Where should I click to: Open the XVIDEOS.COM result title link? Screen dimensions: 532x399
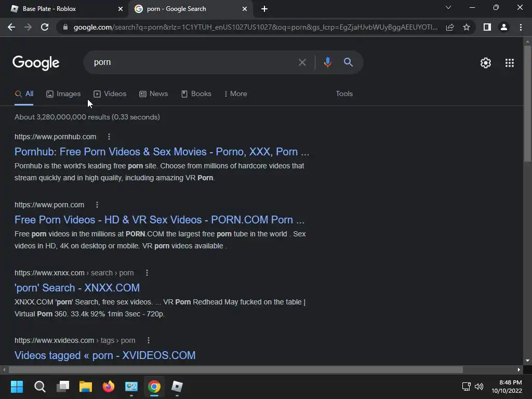click(x=105, y=355)
